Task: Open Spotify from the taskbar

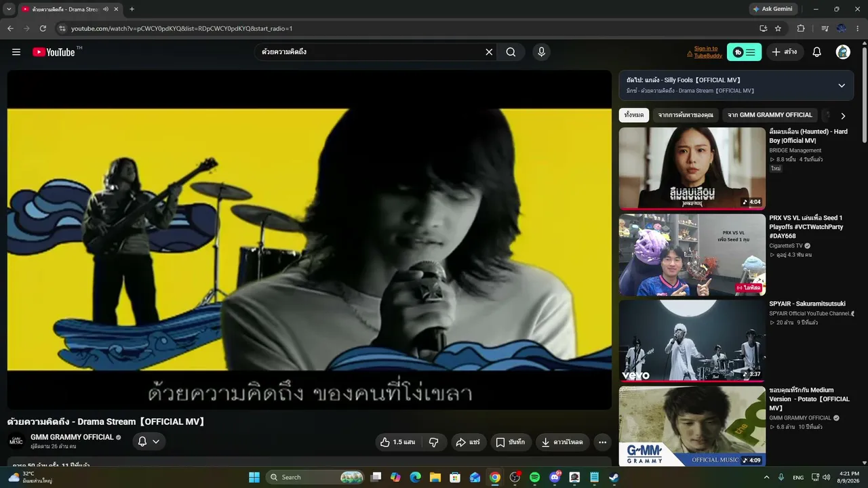Action: 534,477
